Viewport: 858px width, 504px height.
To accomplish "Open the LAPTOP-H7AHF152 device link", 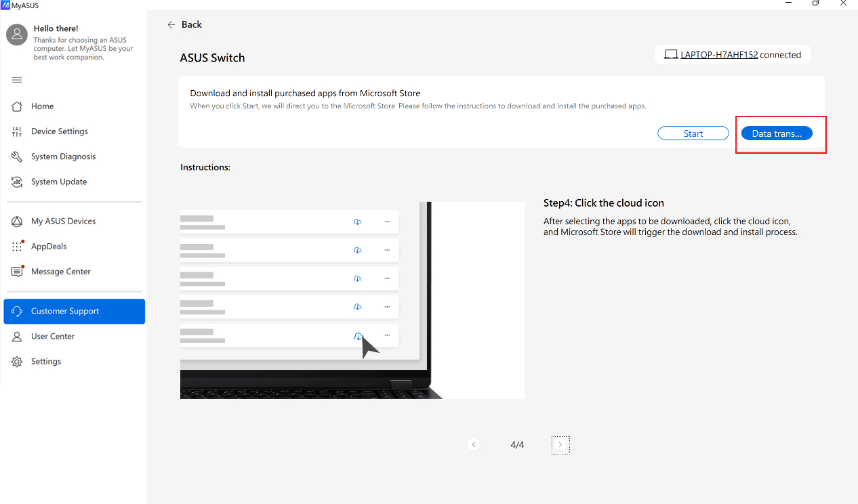I will click(x=718, y=55).
